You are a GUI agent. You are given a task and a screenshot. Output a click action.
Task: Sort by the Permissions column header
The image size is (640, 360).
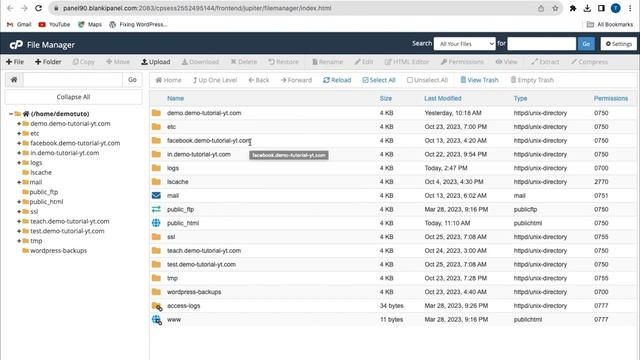[611, 98]
